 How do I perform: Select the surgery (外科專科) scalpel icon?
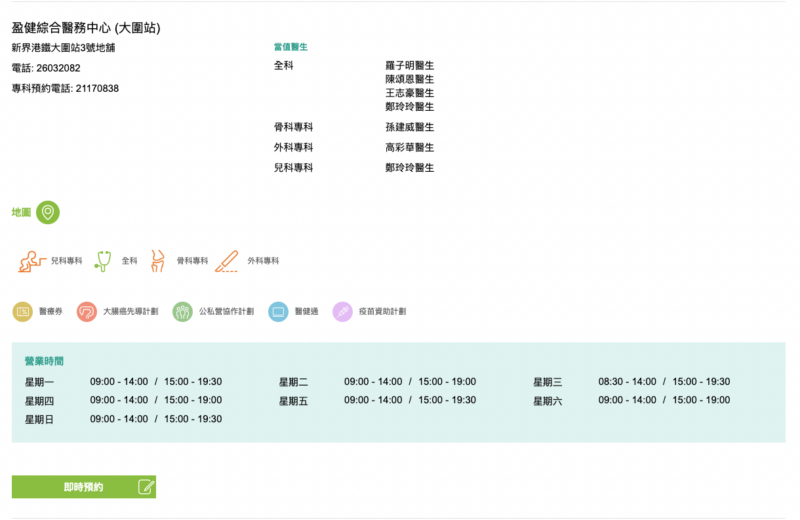[x=227, y=261]
